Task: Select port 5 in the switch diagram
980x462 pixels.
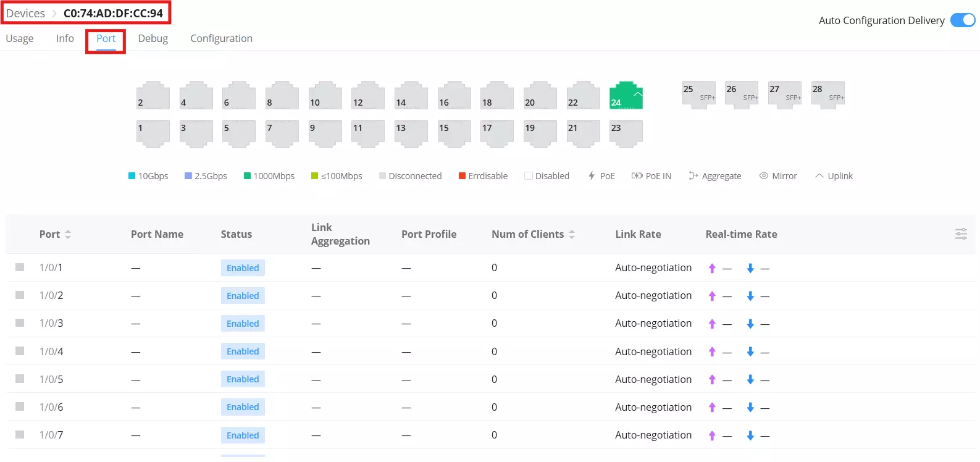Action: click(x=239, y=133)
